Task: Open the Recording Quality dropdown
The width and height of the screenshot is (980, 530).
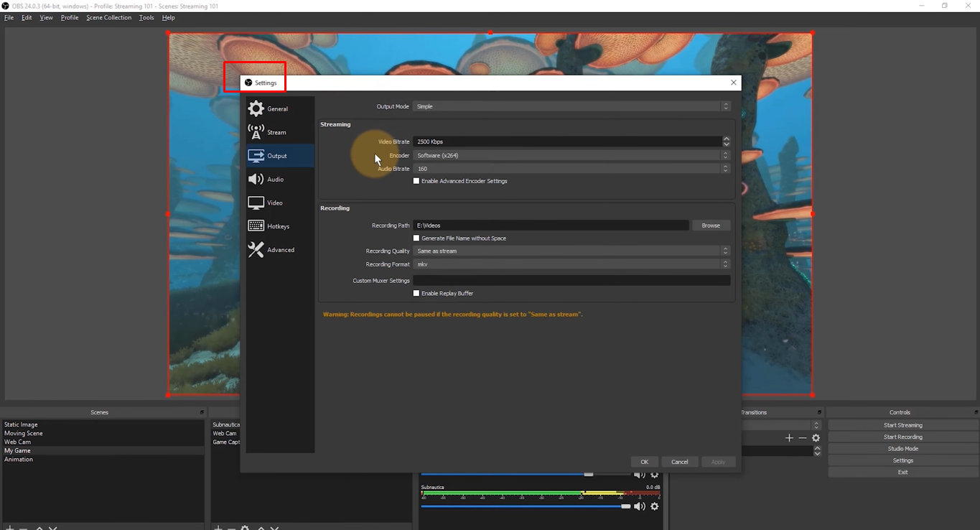Action: (571, 251)
